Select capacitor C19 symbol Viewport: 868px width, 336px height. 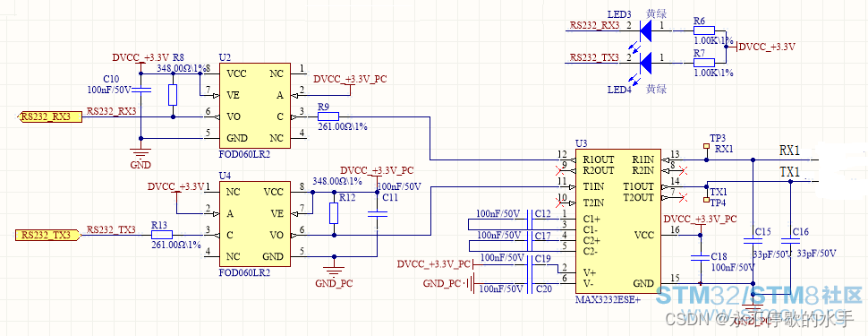[x=530, y=265]
